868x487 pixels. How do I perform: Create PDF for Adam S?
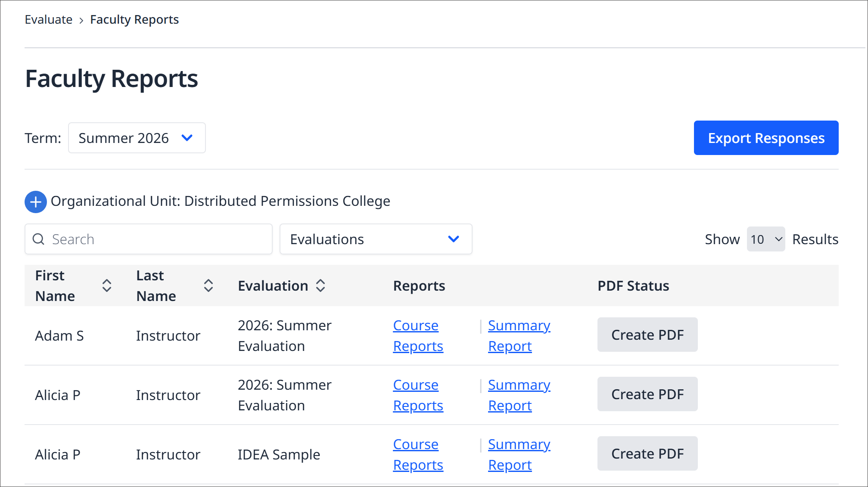pos(647,335)
